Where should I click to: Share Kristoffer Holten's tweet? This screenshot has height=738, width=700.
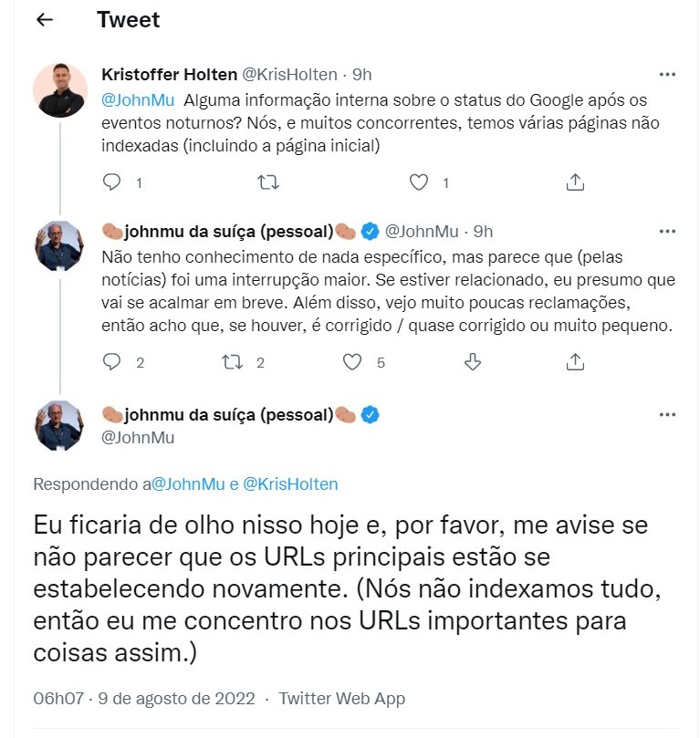575,182
